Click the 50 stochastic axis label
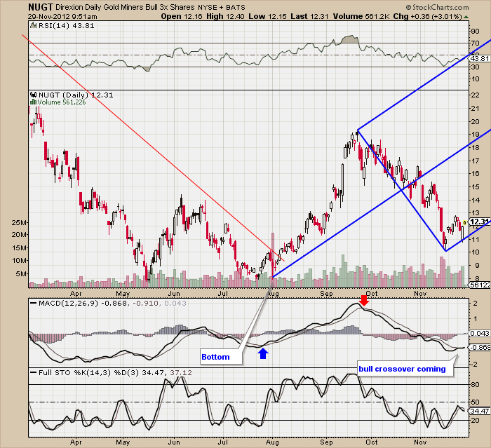This screenshot has width=491, height=448. [475, 402]
